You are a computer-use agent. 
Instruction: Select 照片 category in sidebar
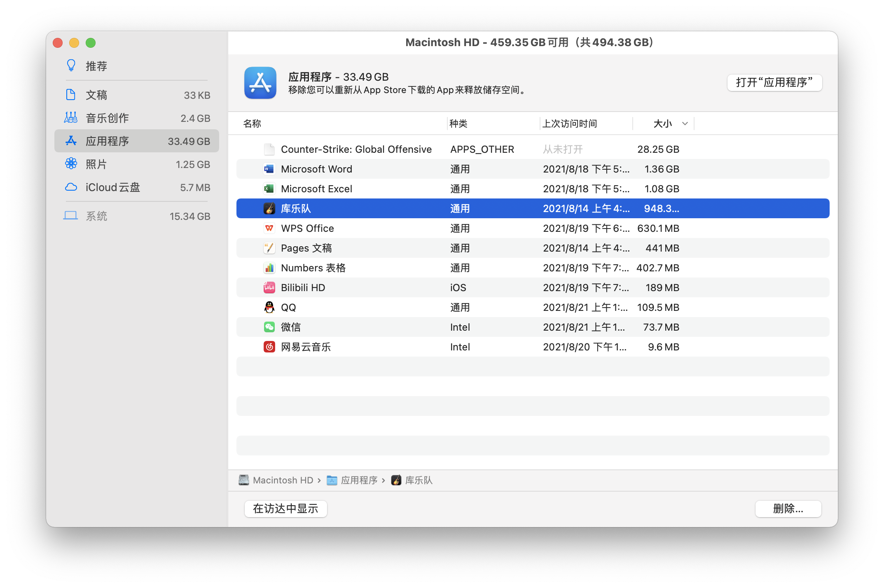pyautogui.click(x=96, y=164)
